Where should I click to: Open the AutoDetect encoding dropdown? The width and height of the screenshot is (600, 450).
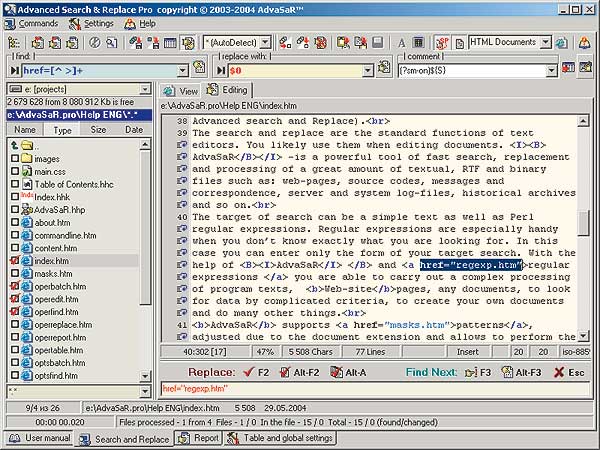coord(266,42)
